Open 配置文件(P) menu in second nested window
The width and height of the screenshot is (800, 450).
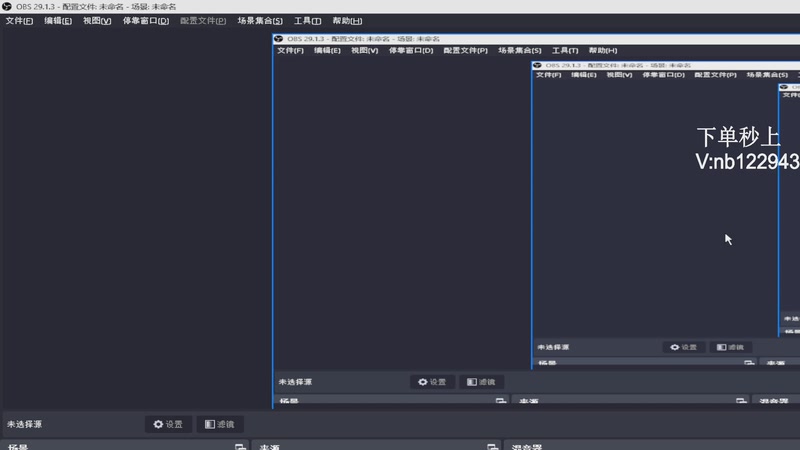pos(715,75)
